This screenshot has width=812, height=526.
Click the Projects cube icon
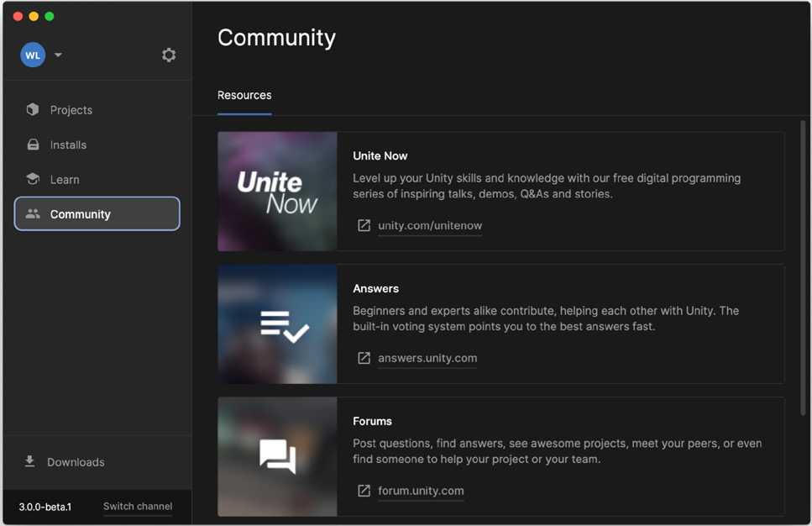pyautogui.click(x=33, y=109)
